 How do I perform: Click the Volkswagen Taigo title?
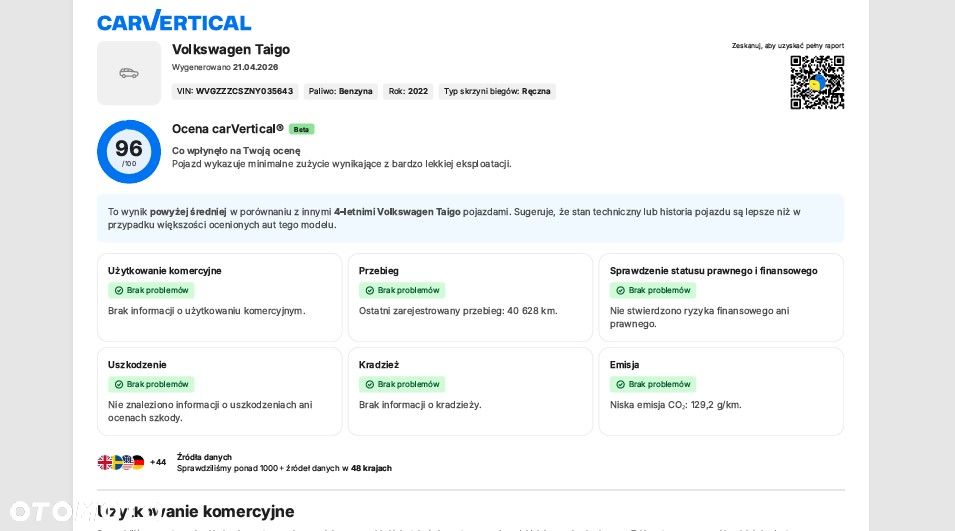pyautogui.click(x=231, y=49)
